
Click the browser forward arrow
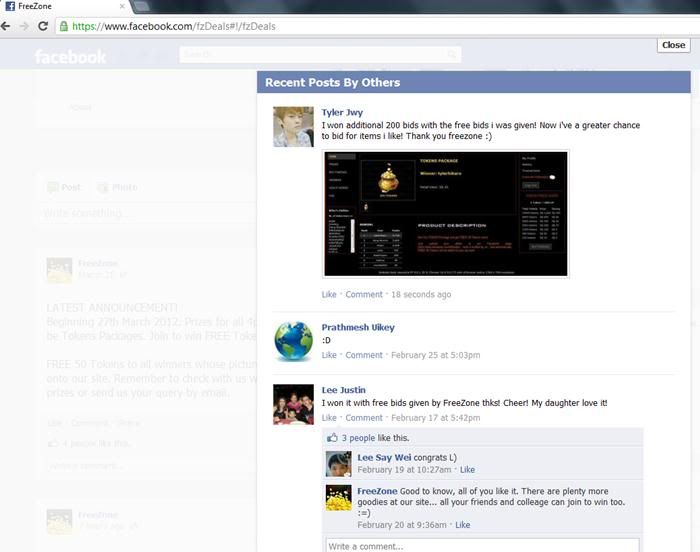(x=25, y=26)
